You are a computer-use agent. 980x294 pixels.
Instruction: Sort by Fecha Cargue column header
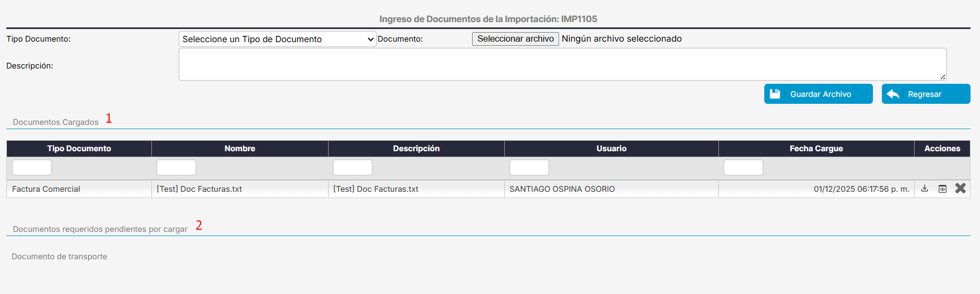[x=816, y=149]
